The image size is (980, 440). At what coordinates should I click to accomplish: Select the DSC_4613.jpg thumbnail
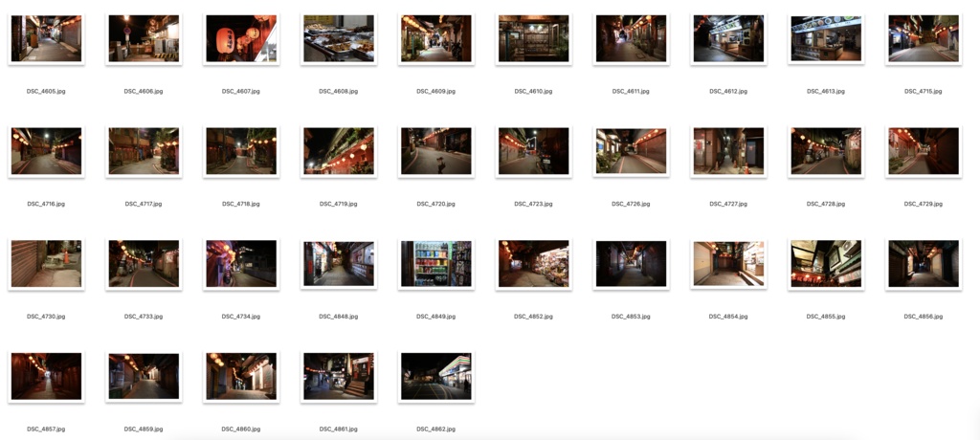pyautogui.click(x=826, y=39)
